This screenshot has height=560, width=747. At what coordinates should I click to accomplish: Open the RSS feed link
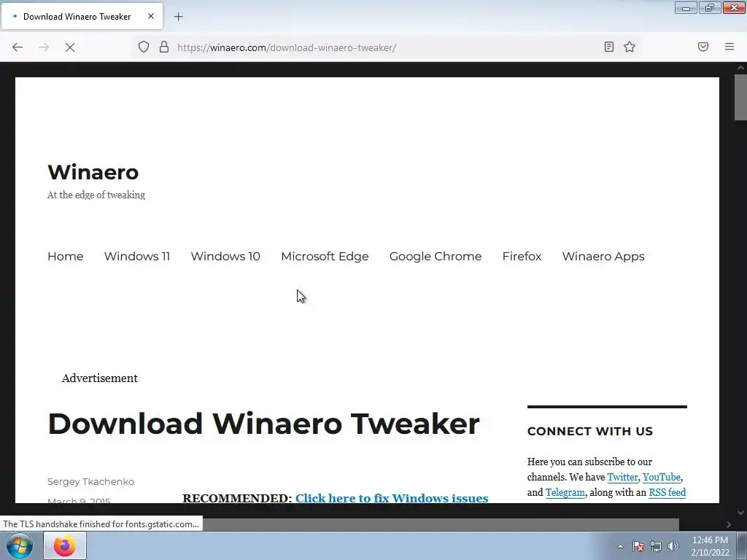(x=667, y=492)
